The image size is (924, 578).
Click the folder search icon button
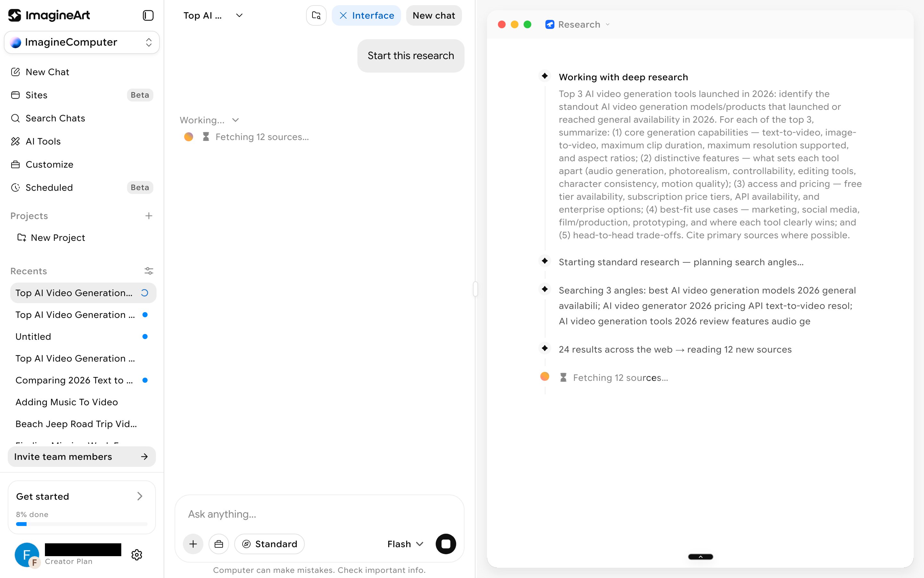tap(316, 15)
